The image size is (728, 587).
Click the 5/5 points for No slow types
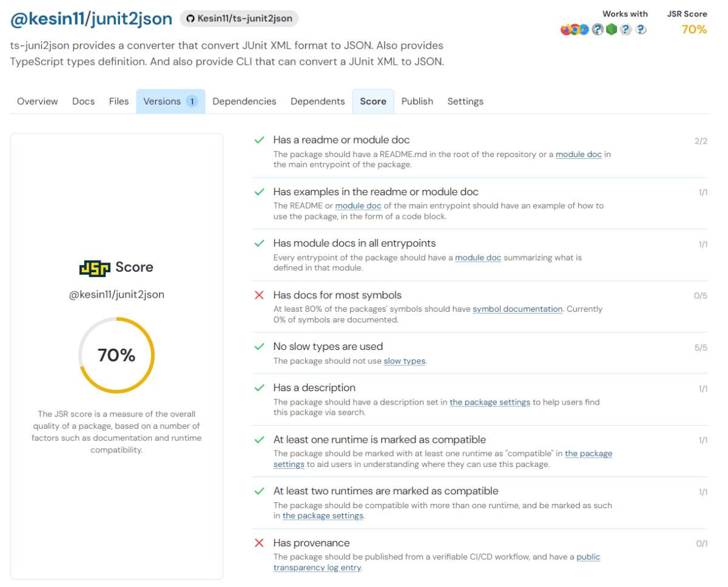[701, 348]
